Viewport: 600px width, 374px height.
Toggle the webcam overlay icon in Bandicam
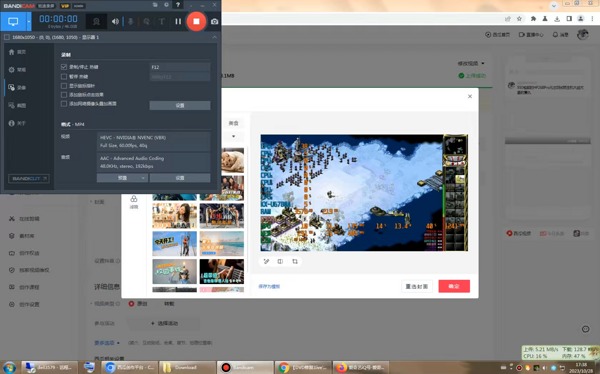coord(96,22)
